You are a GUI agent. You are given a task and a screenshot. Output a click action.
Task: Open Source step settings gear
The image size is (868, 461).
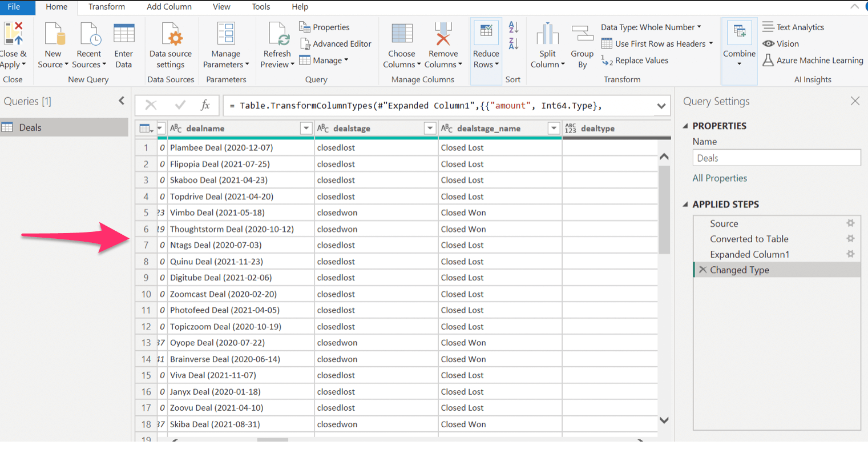click(850, 223)
